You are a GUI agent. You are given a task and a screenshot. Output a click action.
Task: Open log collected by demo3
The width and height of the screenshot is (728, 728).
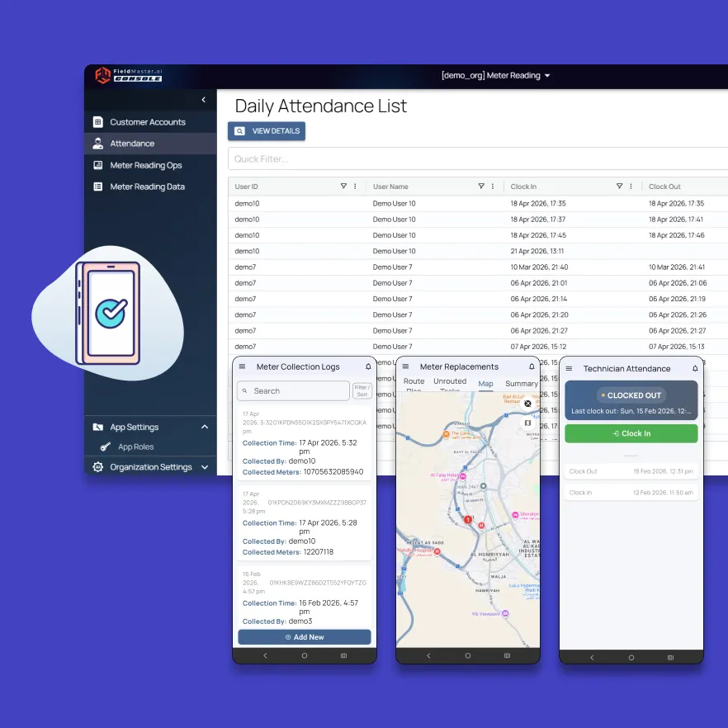(305, 597)
